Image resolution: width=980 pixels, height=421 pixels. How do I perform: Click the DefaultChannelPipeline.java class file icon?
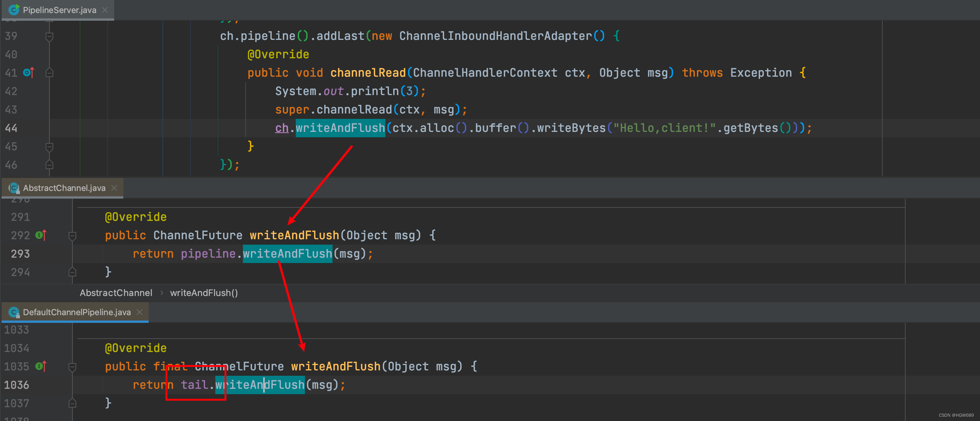[x=14, y=312]
